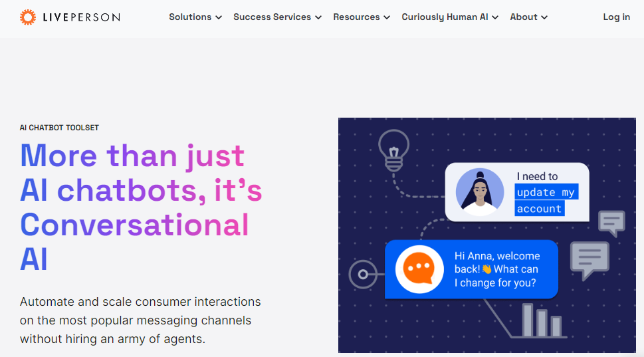Expand the About chevron arrow

pos(544,18)
